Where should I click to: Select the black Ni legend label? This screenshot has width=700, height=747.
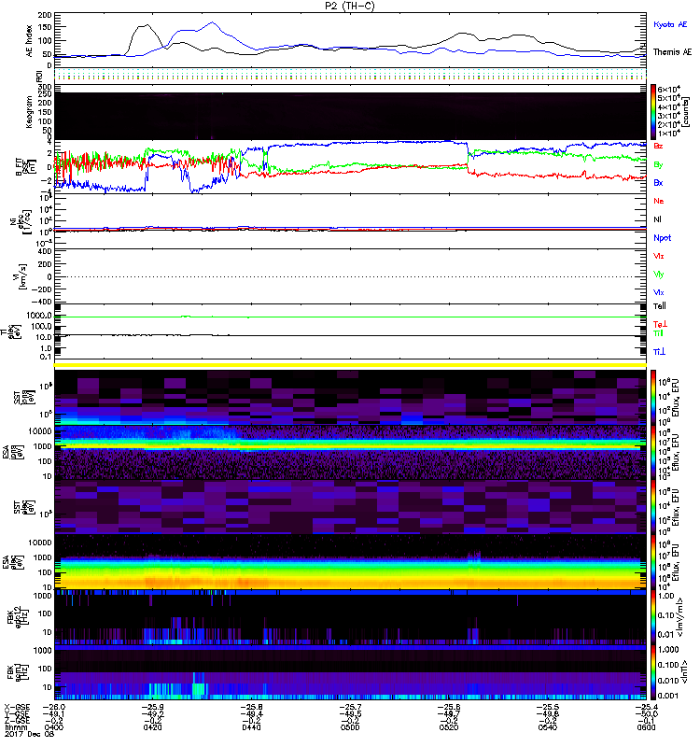[657, 219]
